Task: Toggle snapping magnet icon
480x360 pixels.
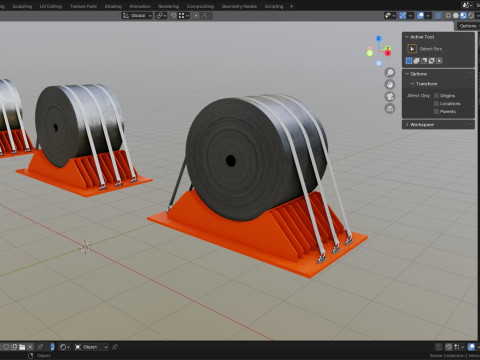Action: pos(173,16)
